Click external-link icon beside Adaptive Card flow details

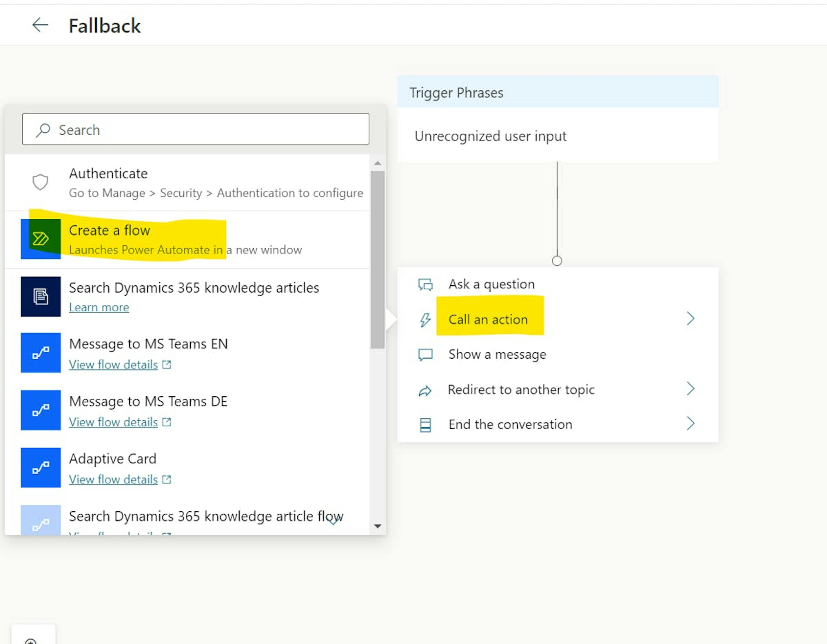[x=167, y=480]
